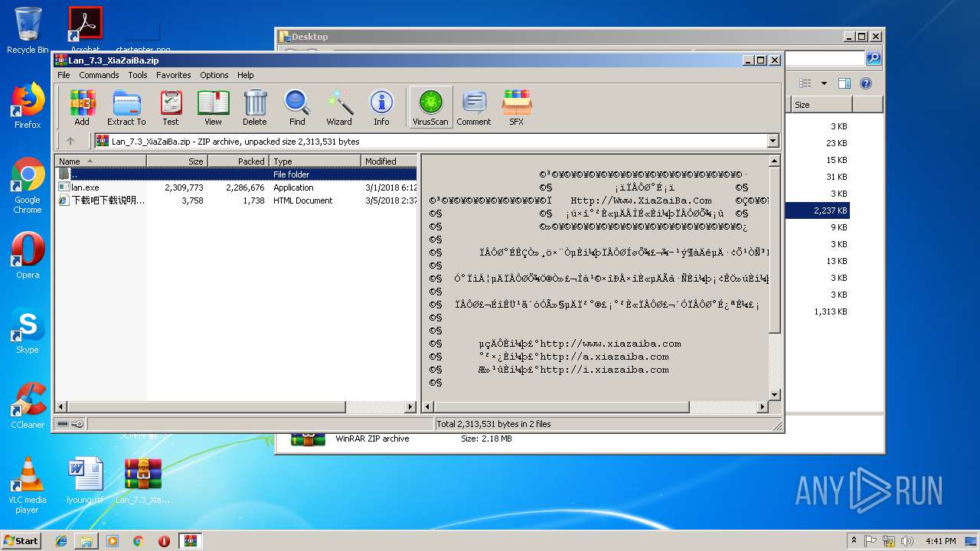Open the Favorites menu
This screenshot has height=551, width=980.
pos(174,75)
